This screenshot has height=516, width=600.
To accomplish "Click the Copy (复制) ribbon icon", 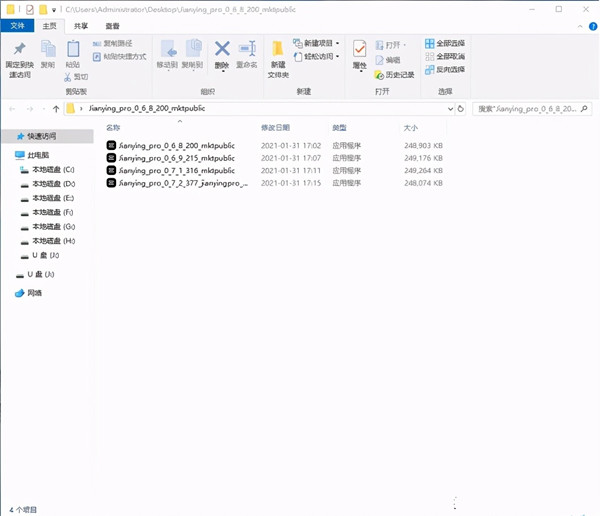I will tap(47, 50).
